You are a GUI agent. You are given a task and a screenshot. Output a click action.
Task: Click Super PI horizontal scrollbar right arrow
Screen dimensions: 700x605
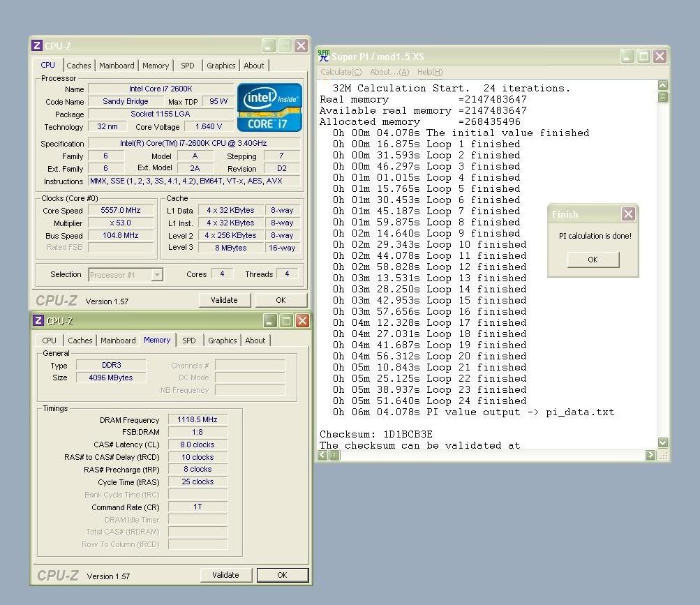(650, 455)
